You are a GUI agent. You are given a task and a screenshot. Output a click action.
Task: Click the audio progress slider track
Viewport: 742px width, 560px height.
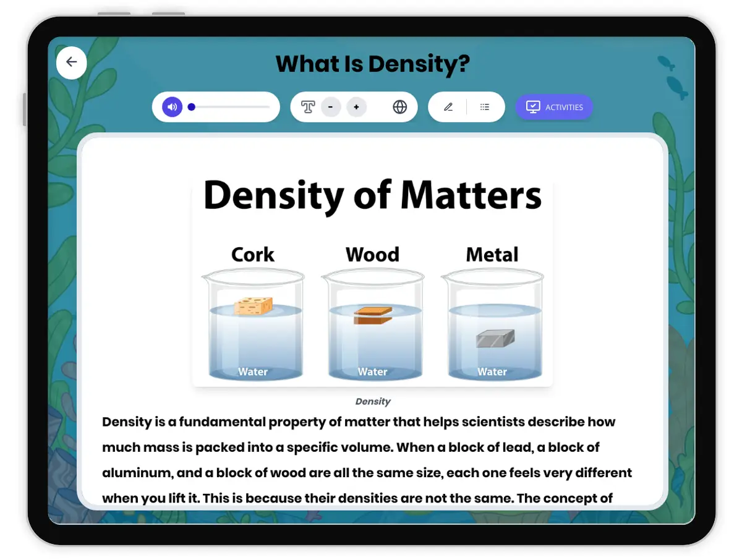click(x=235, y=107)
